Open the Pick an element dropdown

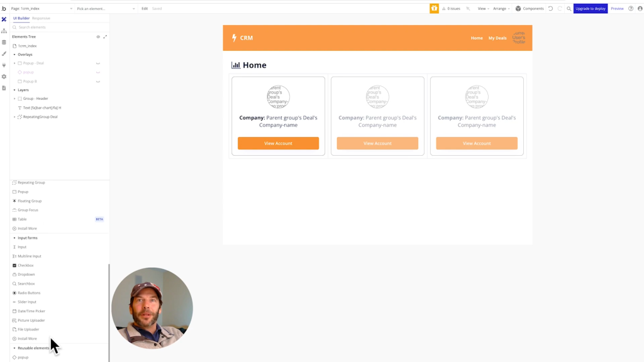coord(106,9)
